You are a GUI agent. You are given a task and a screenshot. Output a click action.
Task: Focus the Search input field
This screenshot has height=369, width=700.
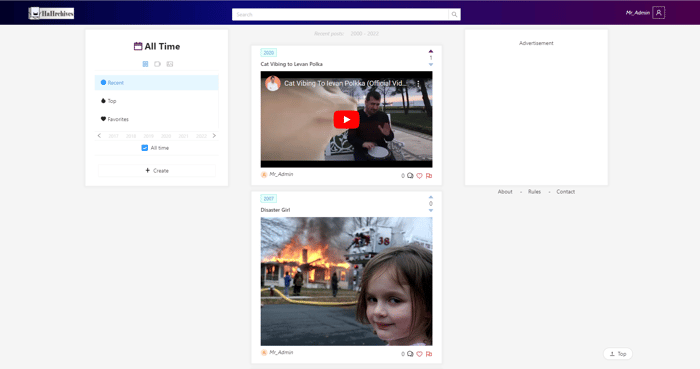coord(340,14)
